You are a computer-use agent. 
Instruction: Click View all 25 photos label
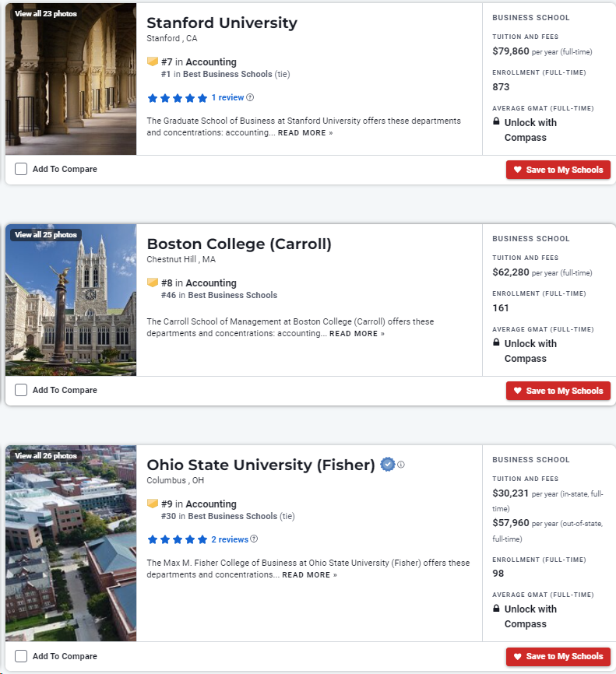[x=46, y=235]
